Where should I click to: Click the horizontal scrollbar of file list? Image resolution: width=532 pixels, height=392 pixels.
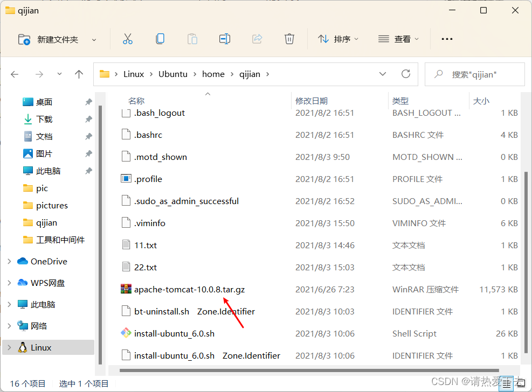(309, 370)
